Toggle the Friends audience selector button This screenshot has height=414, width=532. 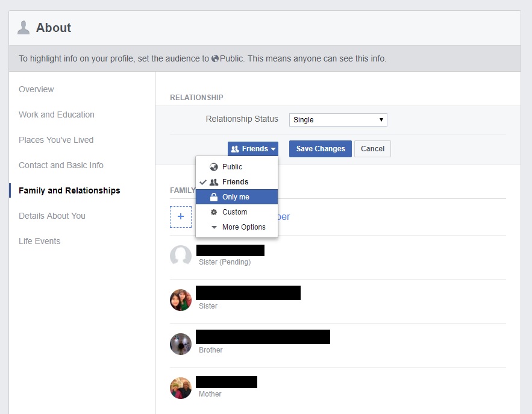point(253,149)
